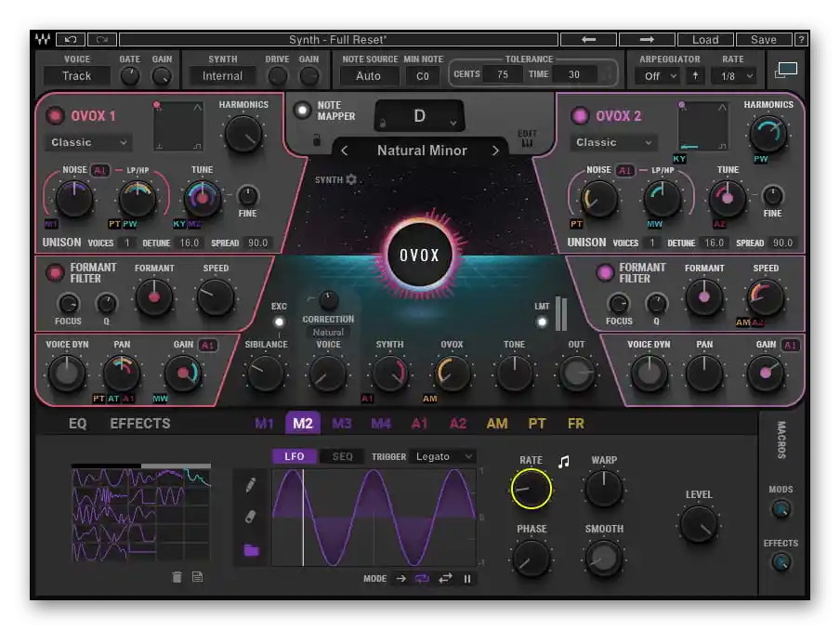Toggle tempo sync note icon beside Rate
Image resolution: width=840 pixels, height=630 pixels.
click(x=564, y=461)
